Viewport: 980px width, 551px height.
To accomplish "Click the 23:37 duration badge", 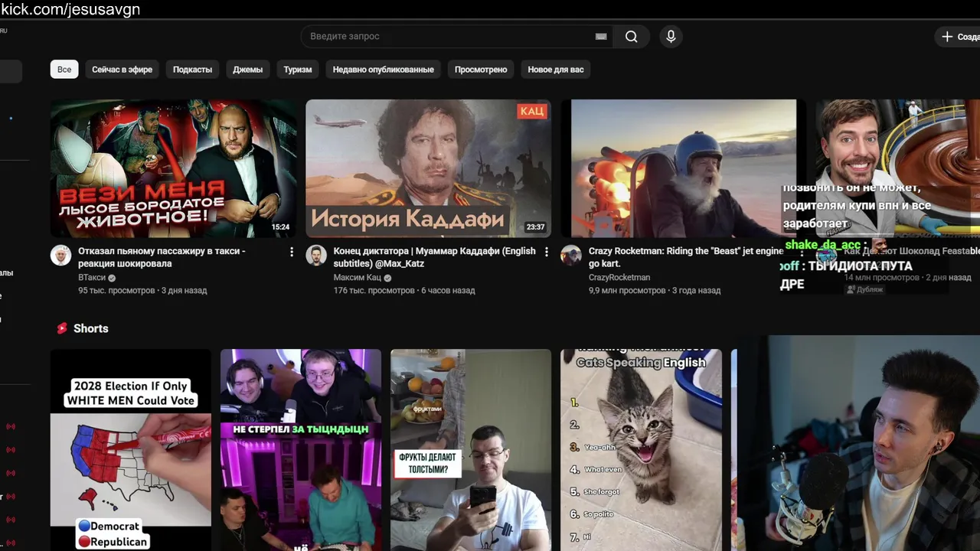I will tap(536, 227).
